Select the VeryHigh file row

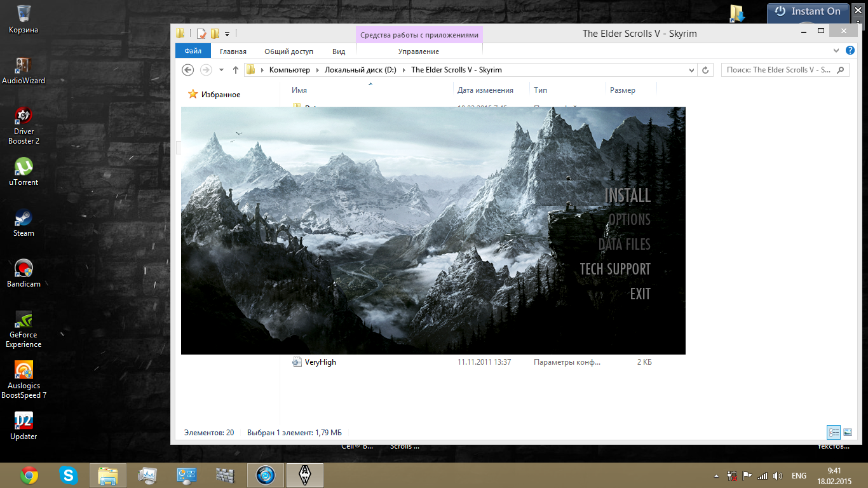[x=473, y=362]
